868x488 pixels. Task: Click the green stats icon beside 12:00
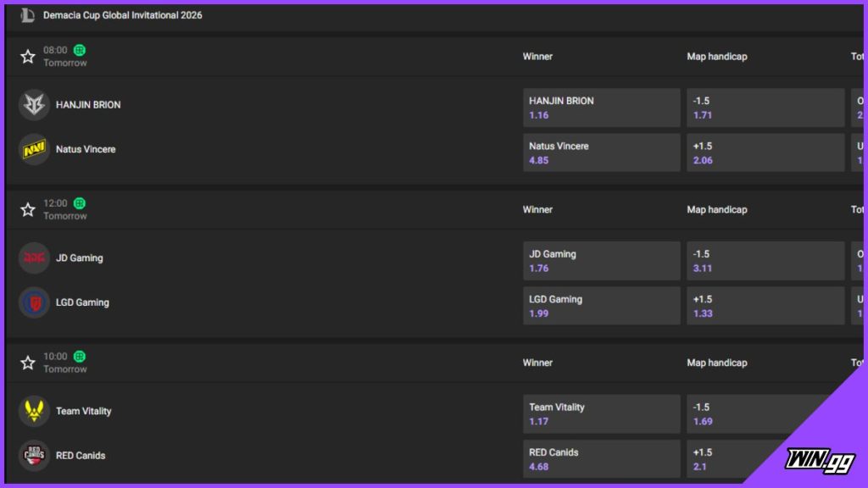pos(80,203)
